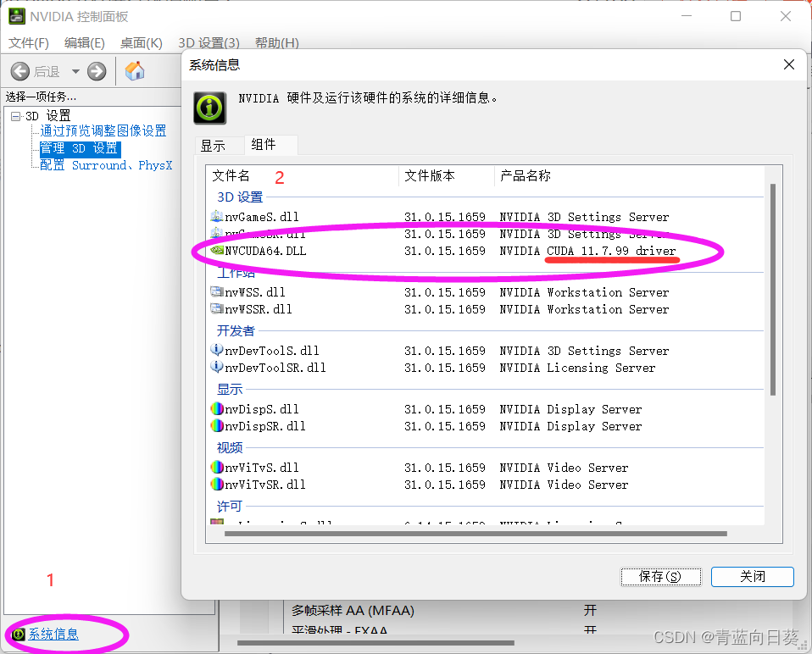This screenshot has height=654, width=812.
Task: Close the 系统信息 dialog with X
Action: pyautogui.click(x=789, y=64)
